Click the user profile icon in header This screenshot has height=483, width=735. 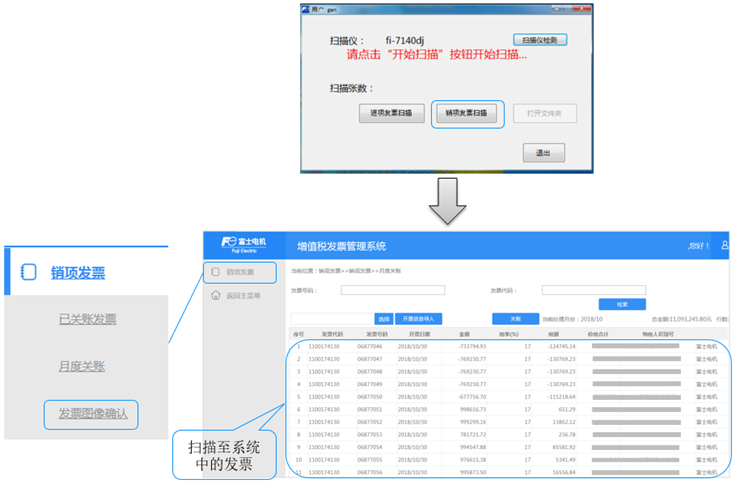click(724, 245)
